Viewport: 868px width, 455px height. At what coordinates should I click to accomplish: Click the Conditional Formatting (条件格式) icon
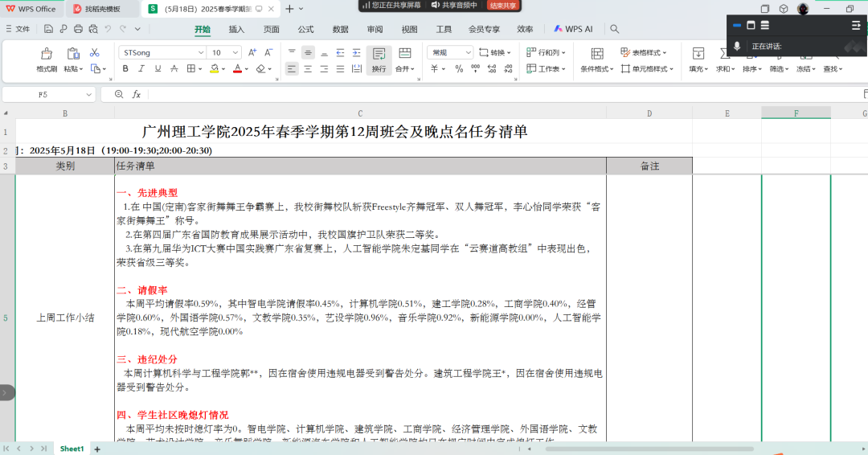click(596, 54)
